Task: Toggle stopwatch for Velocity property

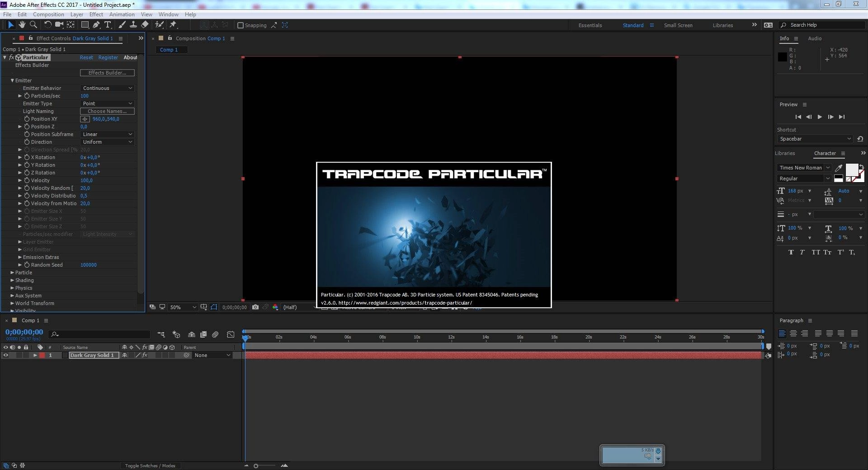Action: (x=27, y=180)
